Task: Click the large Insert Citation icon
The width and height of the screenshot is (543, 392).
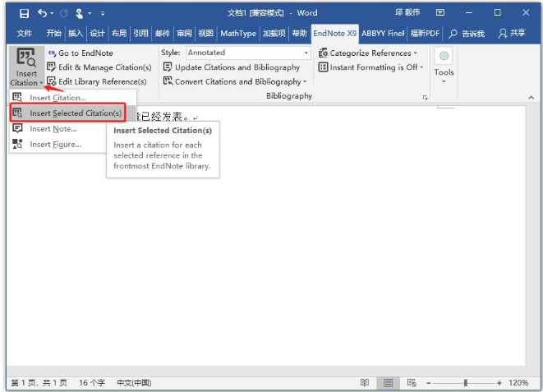Action: [x=26, y=58]
